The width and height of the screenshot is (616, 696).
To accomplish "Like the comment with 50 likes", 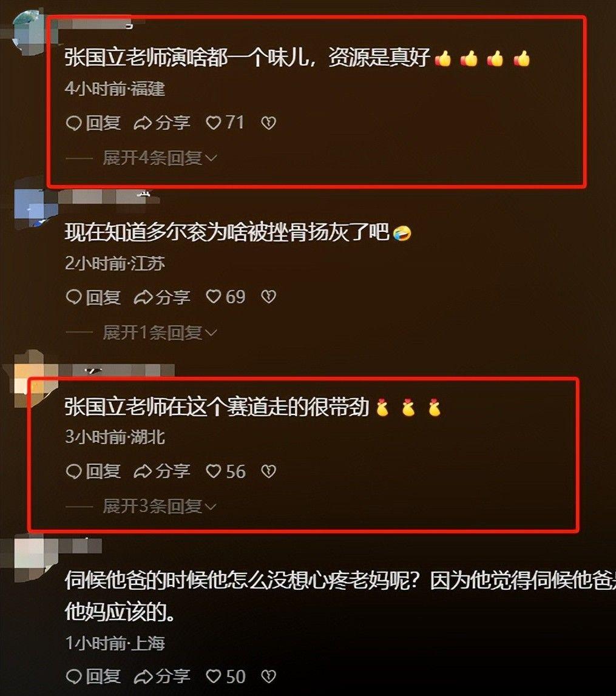I will pyautogui.click(x=225, y=677).
